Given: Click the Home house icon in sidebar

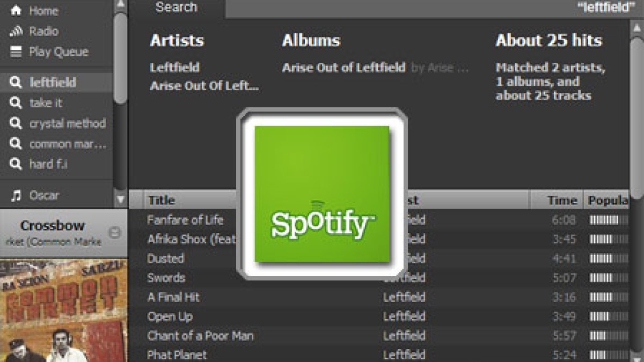Looking at the screenshot, I should point(17,10).
